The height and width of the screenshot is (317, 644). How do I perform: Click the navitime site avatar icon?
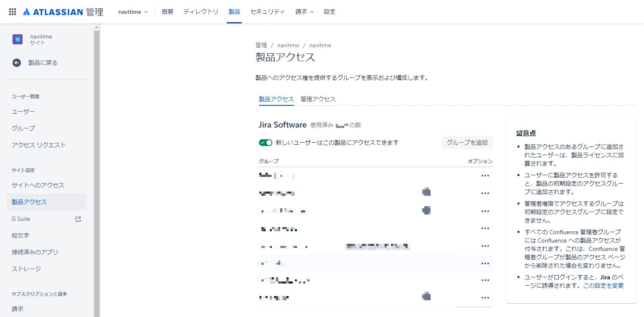18,39
